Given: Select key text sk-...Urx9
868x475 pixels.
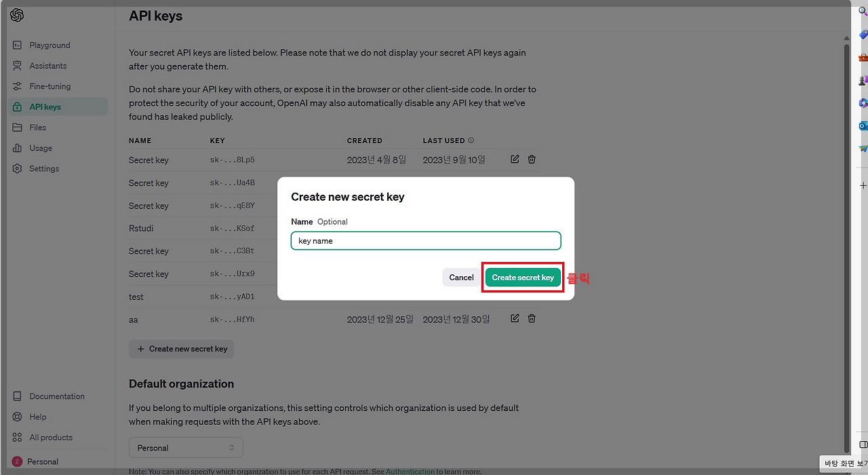Looking at the screenshot, I should pos(232,274).
